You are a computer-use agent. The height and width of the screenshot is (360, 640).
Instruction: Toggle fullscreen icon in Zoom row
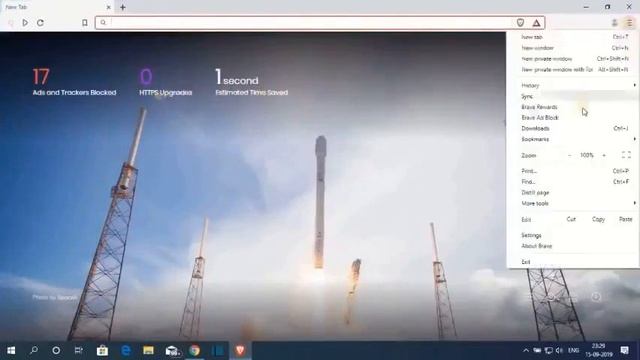[626, 155]
